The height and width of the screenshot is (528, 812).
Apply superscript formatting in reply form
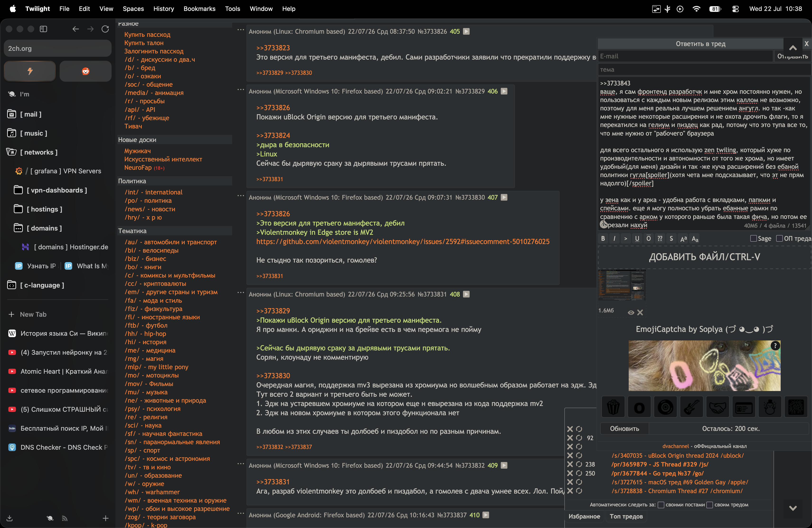[683, 238]
